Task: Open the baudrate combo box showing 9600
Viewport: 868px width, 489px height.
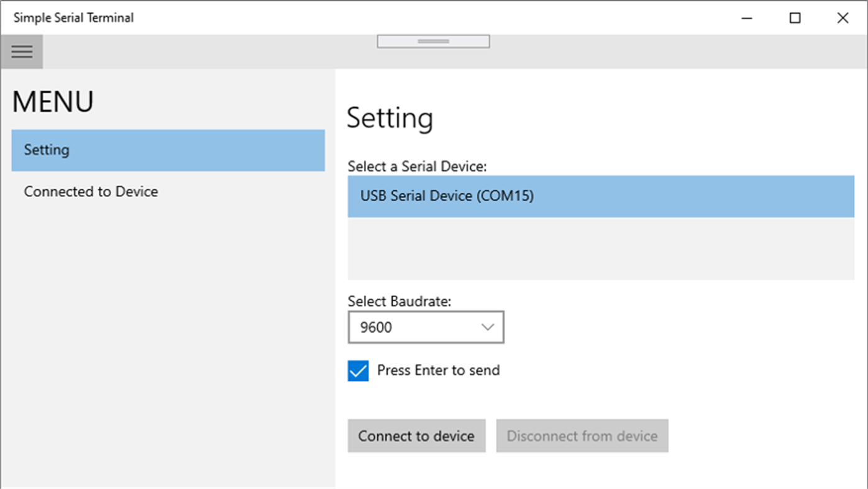Action: click(x=416, y=327)
